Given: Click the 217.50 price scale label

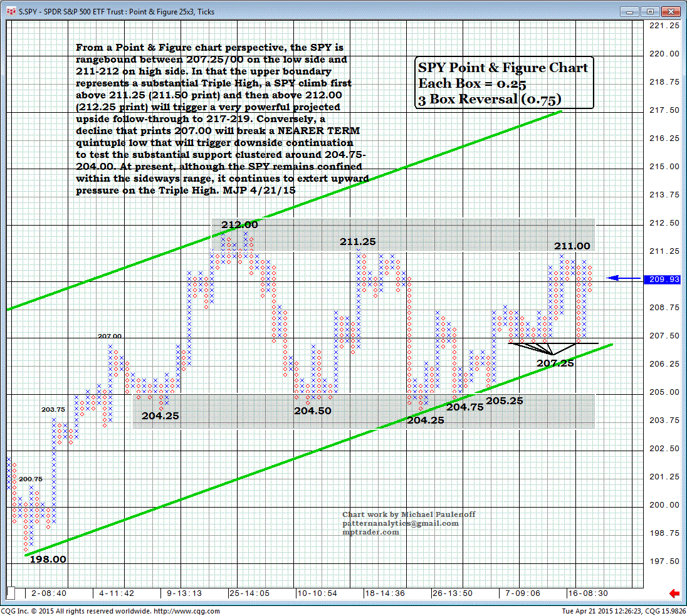Looking at the screenshot, I should (664, 110).
